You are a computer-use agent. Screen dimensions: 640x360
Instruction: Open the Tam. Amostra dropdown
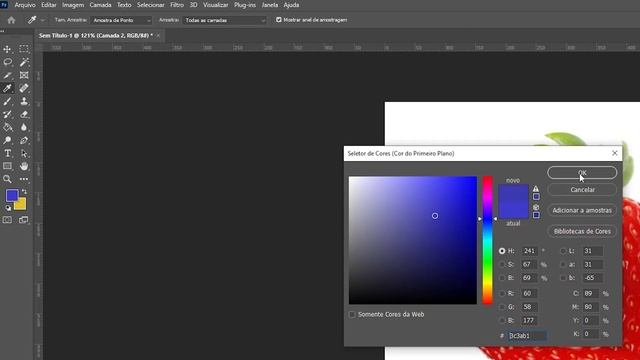pyautogui.click(x=121, y=20)
